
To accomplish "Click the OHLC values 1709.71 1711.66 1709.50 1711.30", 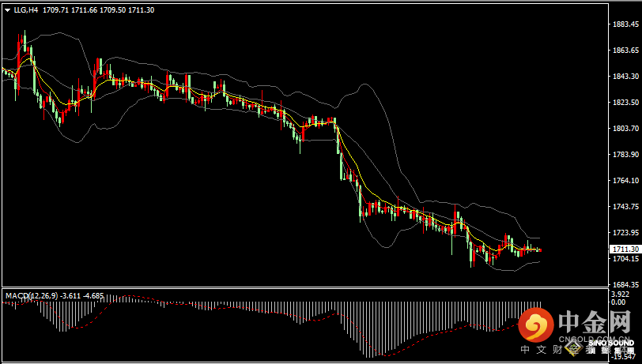I will coord(98,10).
